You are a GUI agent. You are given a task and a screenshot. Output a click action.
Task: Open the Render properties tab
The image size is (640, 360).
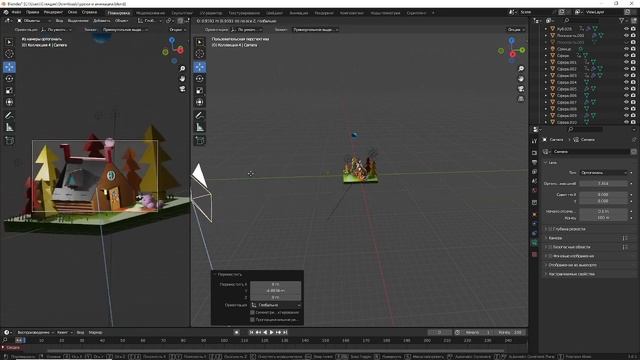(534, 153)
